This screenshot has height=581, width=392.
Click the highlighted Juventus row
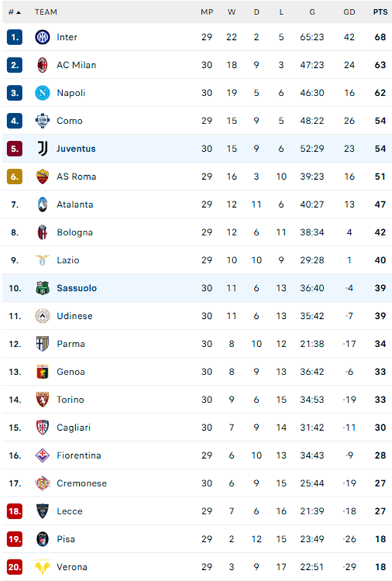[196, 148]
